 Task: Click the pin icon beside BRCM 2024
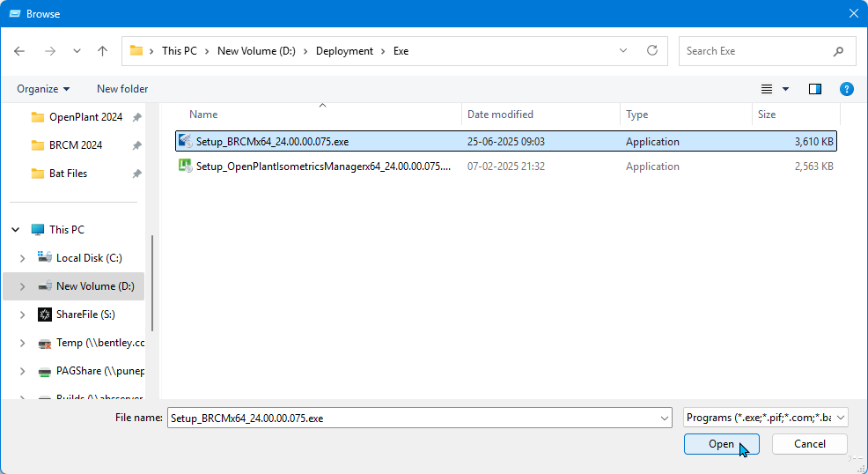(x=136, y=145)
